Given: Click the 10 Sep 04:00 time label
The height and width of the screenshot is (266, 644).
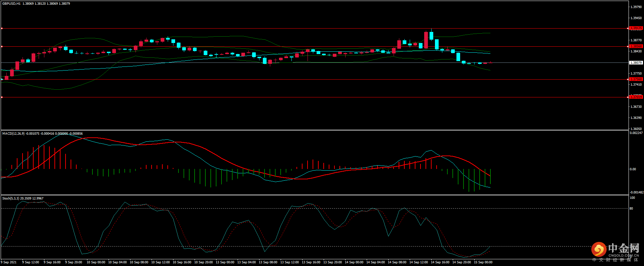Looking at the screenshot, I should coord(117,262).
